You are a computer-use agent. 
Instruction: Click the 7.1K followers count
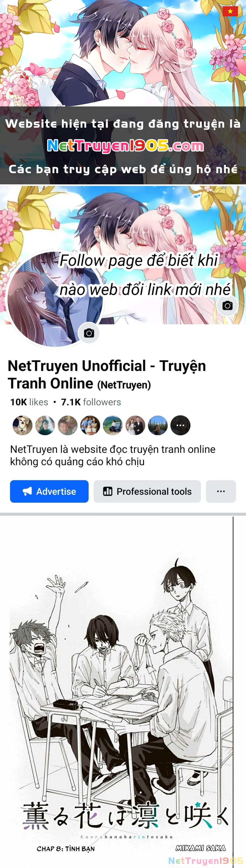(91, 402)
